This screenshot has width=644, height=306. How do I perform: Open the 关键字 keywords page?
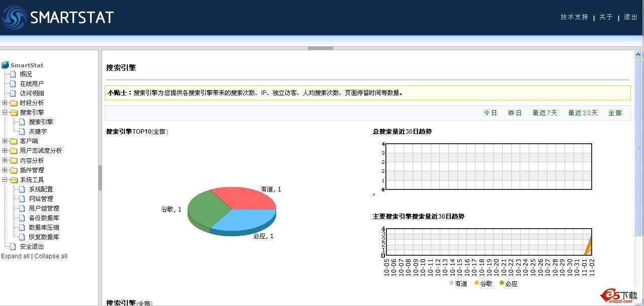click(38, 132)
